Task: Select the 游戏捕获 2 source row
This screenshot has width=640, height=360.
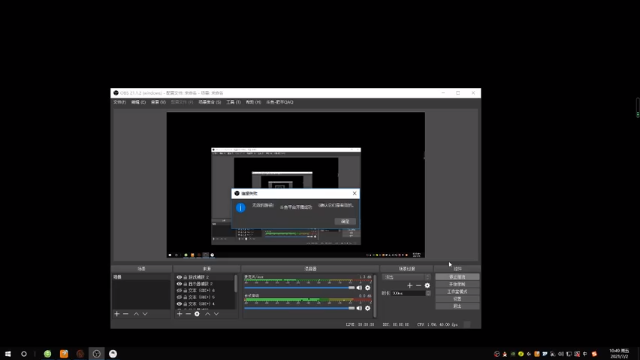Action: point(205,277)
